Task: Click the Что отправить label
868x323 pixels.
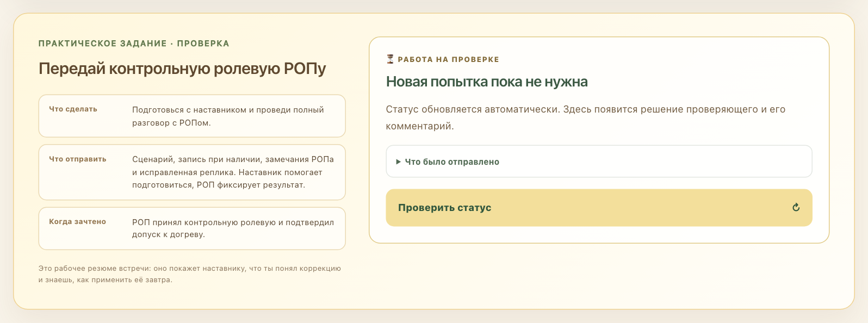Action: [78, 159]
